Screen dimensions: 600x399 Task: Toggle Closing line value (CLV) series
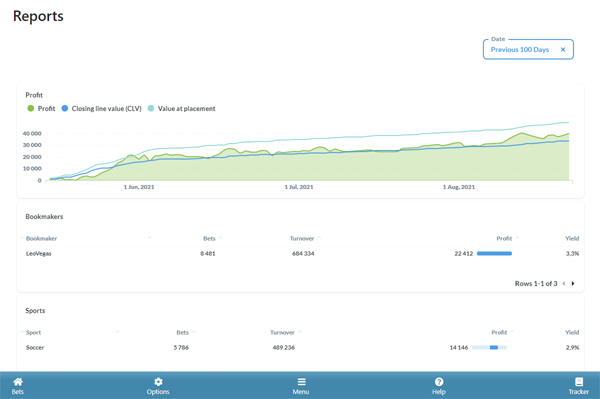tap(101, 109)
